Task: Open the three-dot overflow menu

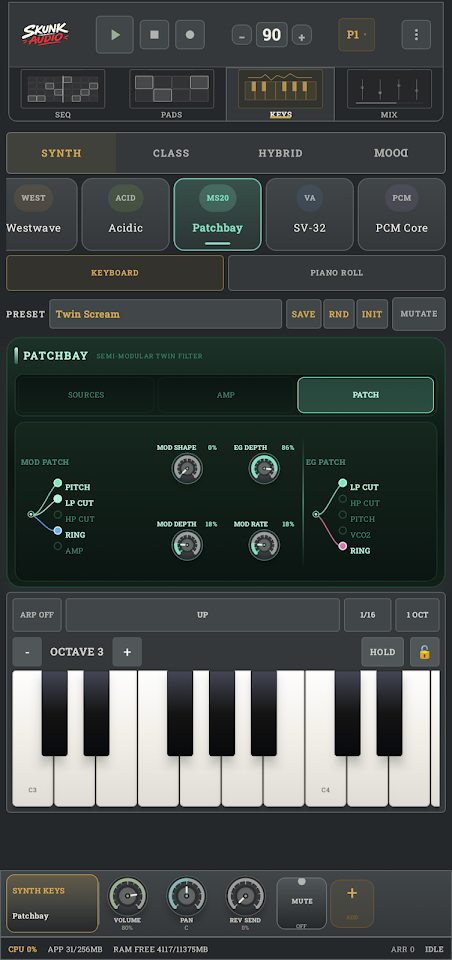Action: 416,35
